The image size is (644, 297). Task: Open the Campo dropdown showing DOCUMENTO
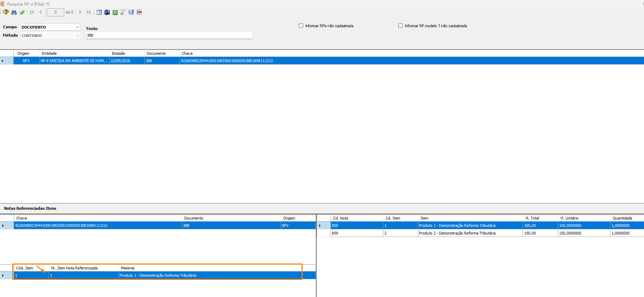(x=50, y=27)
